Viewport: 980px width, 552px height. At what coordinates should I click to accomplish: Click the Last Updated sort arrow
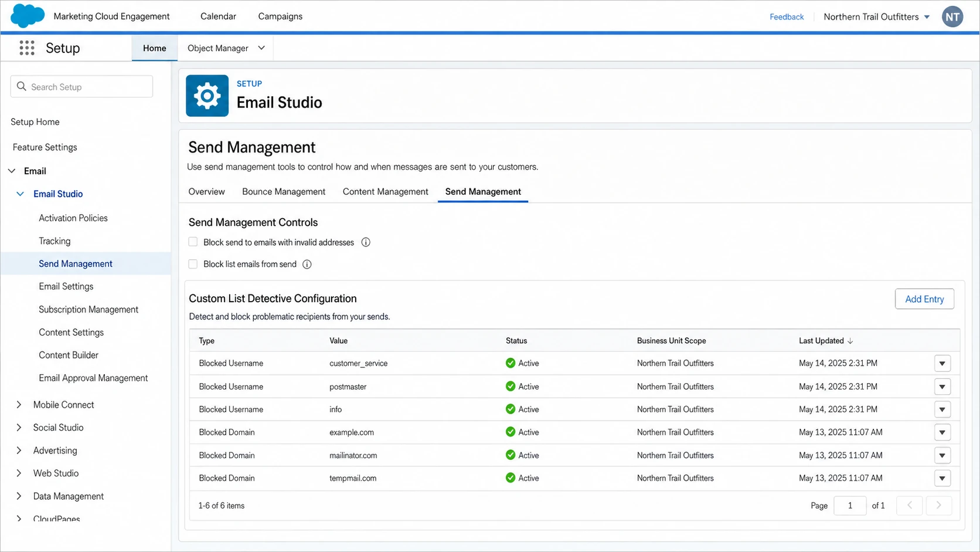pos(850,341)
